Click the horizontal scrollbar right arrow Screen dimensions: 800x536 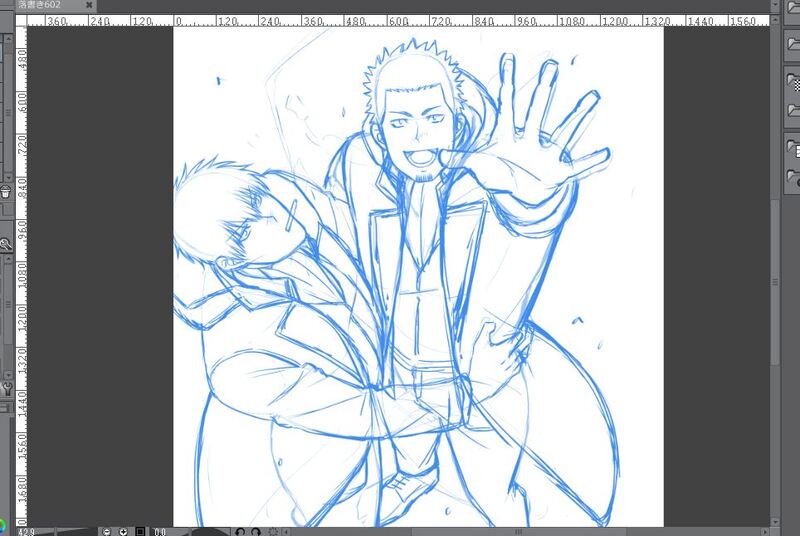point(765,532)
